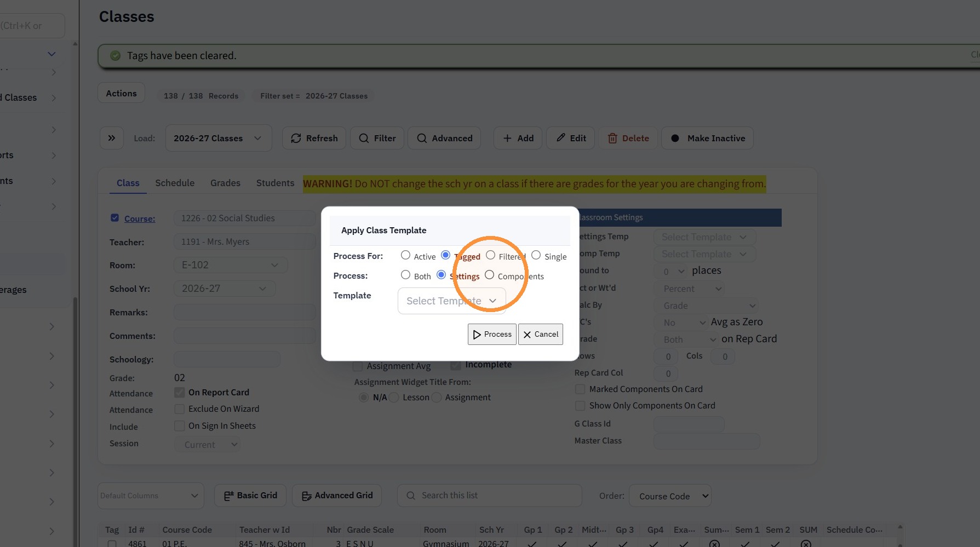
Task: Open the Settings Temp template dropdown
Action: click(x=704, y=237)
